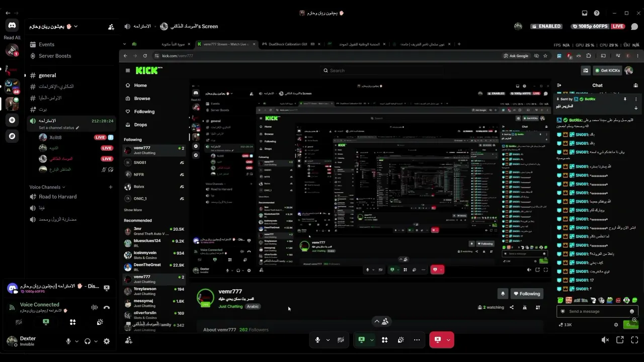Expand microphone options in bottom call bar

(328, 340)
